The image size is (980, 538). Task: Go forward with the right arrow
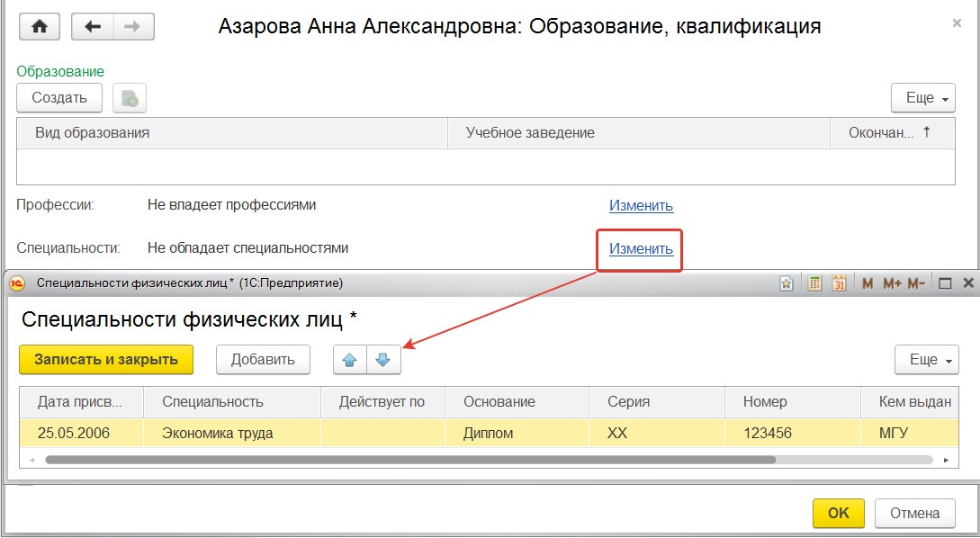tap(133, 27)
